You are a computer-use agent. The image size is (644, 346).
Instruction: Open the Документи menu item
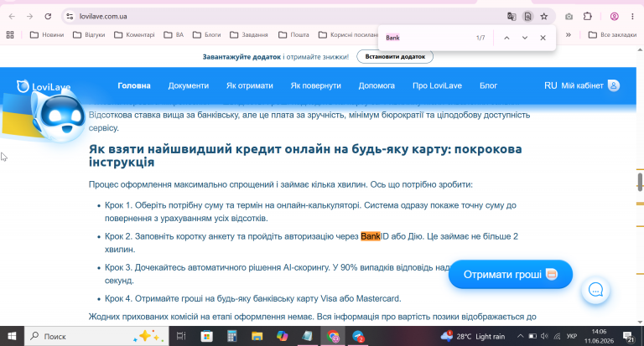[x=189, y=85]
